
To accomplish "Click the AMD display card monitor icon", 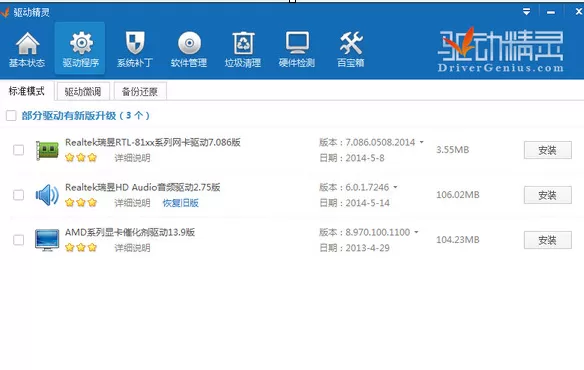I will pyautogui.click(x=47, y=240).
